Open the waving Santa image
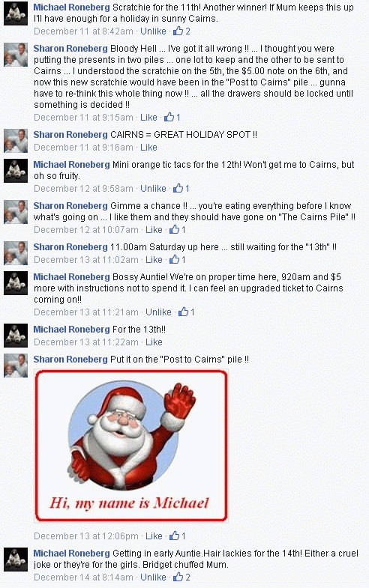The height and width of the screenshot is (588, 369). 131,446
